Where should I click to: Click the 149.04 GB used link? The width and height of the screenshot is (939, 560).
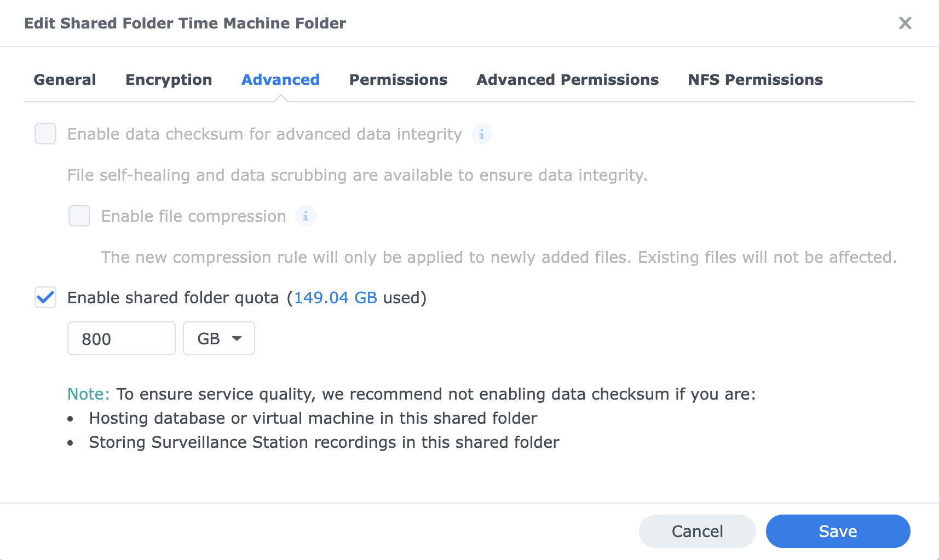(x=336, y=298)
